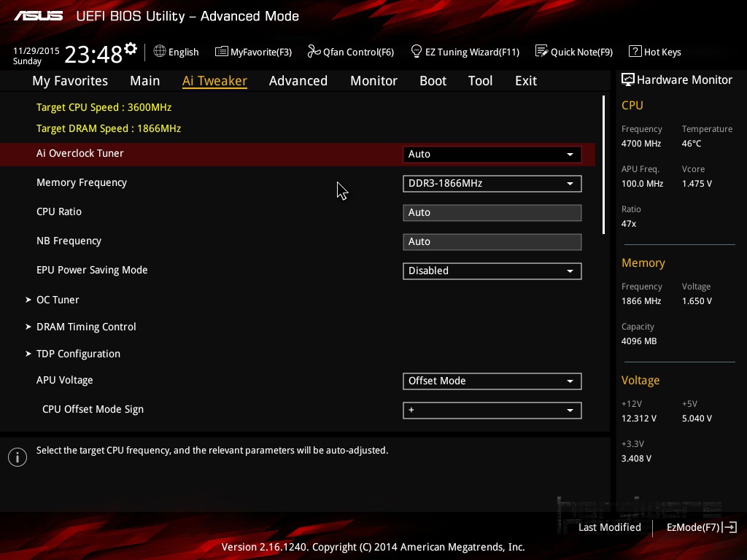The width and height of the screenshot is (747, 560).
Task: Open Quick Note(F9)
Action: tap(574, 52)
